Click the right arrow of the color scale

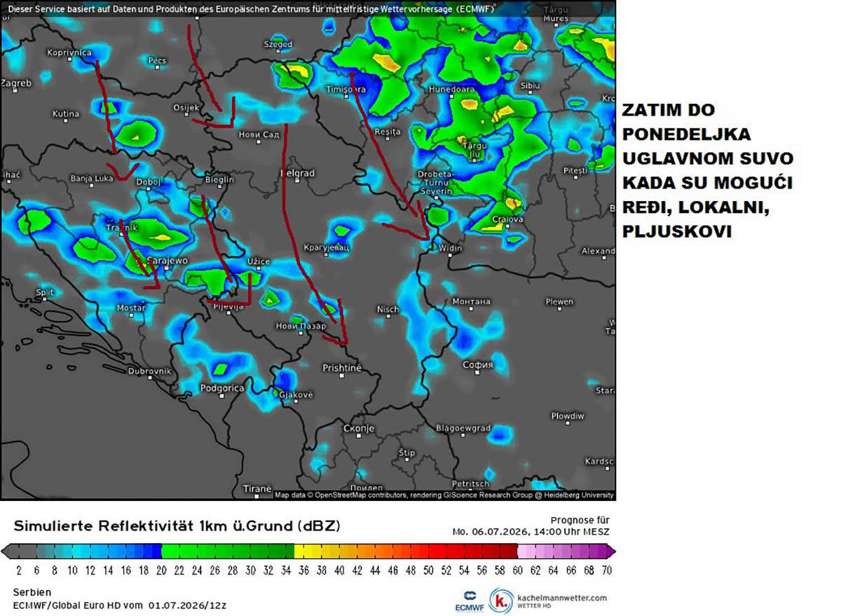610,552
